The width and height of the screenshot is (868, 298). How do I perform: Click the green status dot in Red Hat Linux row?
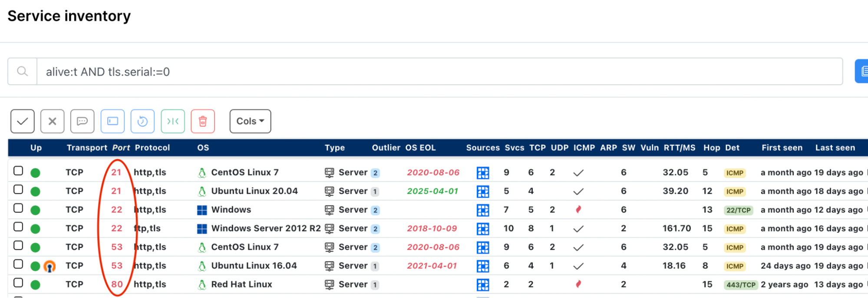pos(35,285)
